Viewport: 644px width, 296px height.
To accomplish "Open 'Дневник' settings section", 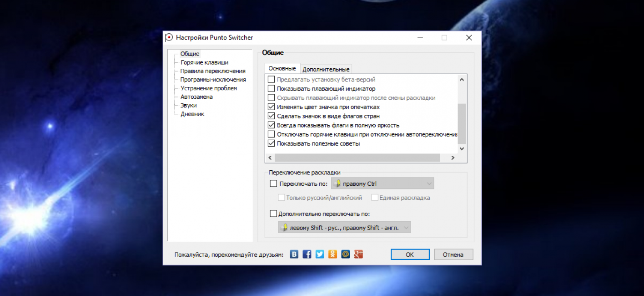I will 192,114.
